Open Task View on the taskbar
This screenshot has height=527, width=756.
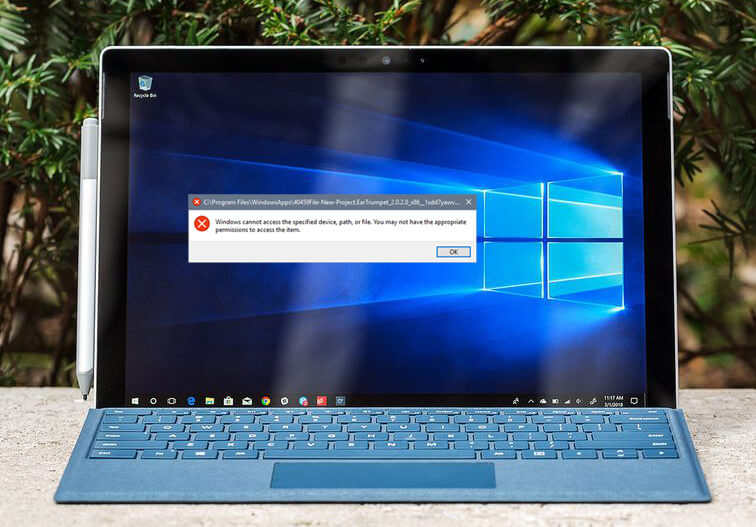[x=172, y=401]
